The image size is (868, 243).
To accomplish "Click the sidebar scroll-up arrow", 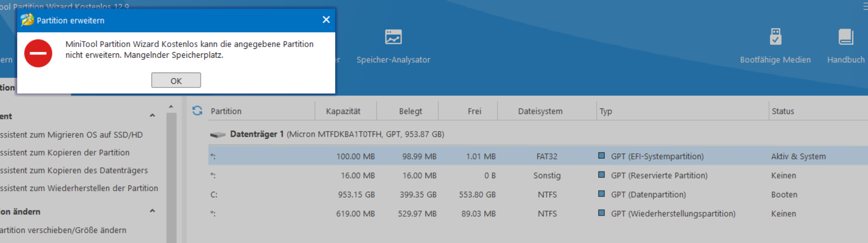I will click(171, 106).
